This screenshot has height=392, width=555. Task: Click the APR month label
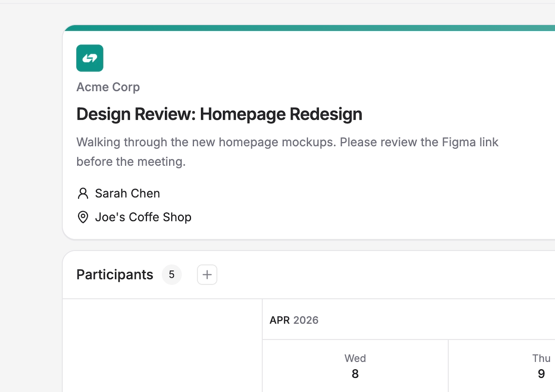pyautogui.click(x=280, y=320)
